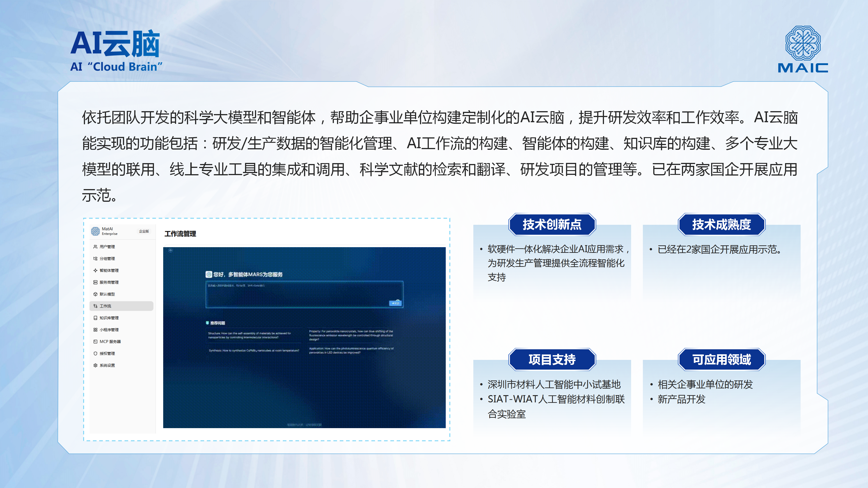Click the MAIC logo in the top right
The height and width of the screenshot is (488, 868).
point(803,49)
